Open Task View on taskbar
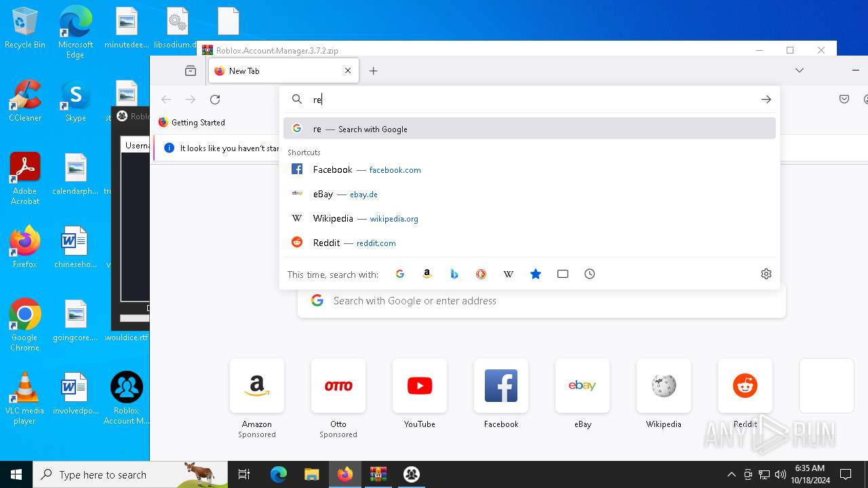The image size is (868, 488). coord(244,474)
